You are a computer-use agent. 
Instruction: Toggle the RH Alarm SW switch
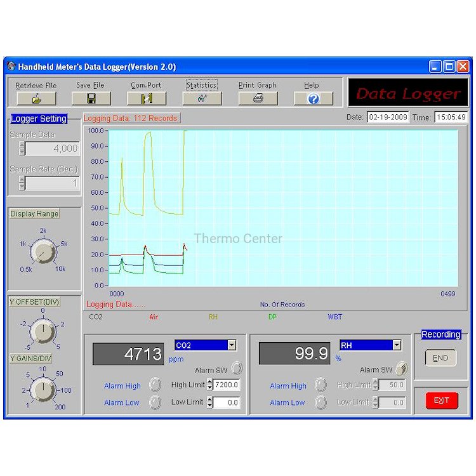[x=401, y=369]
